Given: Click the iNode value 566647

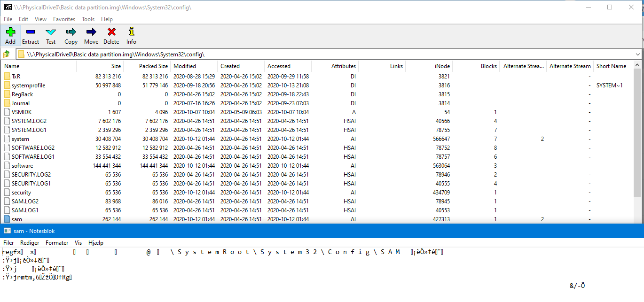Looking at the screenshot, I should point(441,139).
